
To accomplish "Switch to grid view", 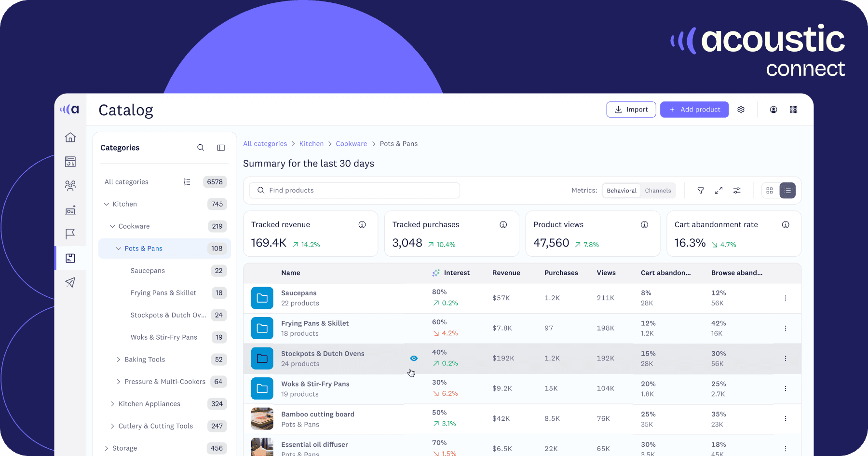I will click(x=770, y=191).
